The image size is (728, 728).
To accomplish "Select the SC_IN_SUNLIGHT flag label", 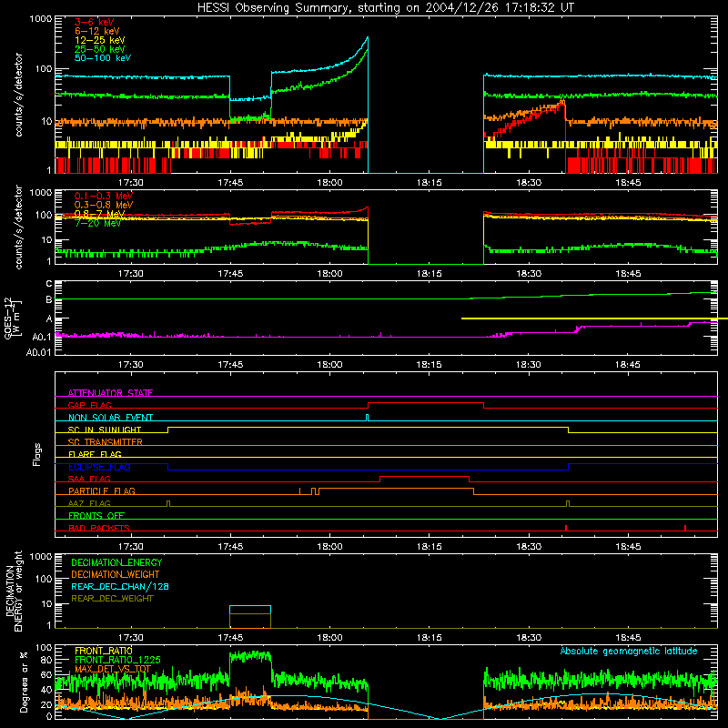I will point(105,430).
